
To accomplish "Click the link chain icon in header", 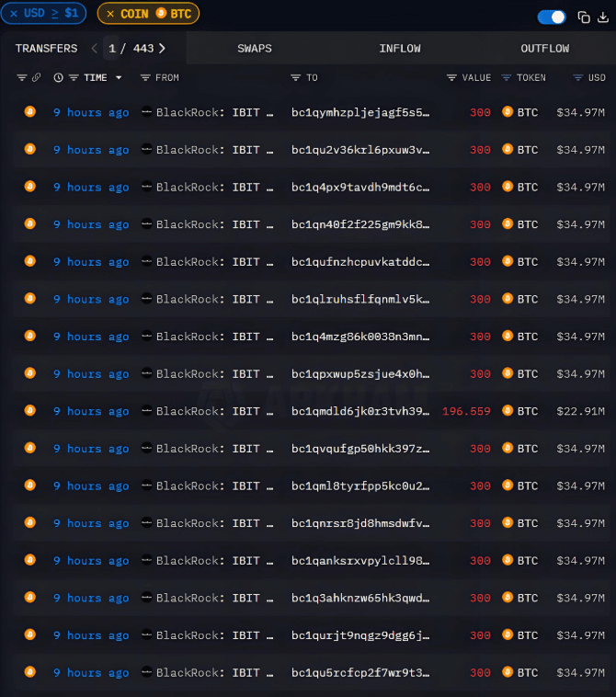I will coord(37,77).
